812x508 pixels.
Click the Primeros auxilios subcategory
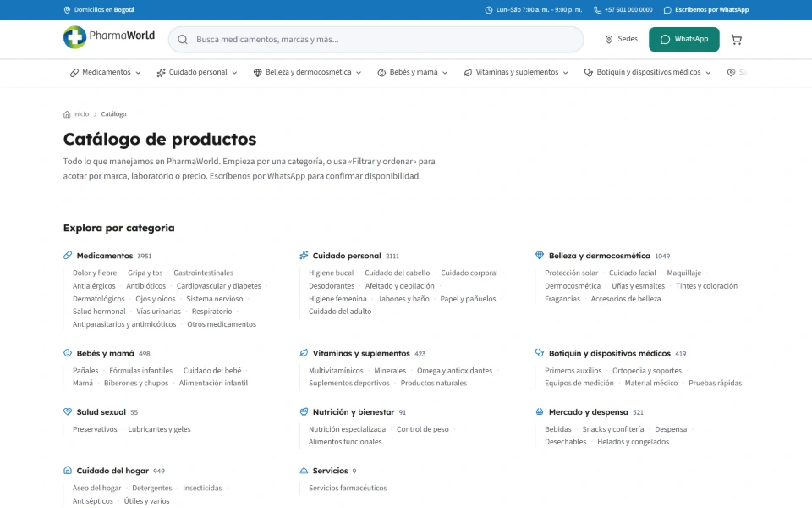(573, 371)
